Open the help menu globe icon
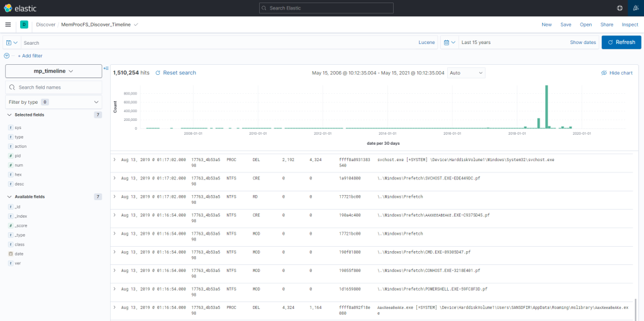644x321 pixels. point(619,8)
